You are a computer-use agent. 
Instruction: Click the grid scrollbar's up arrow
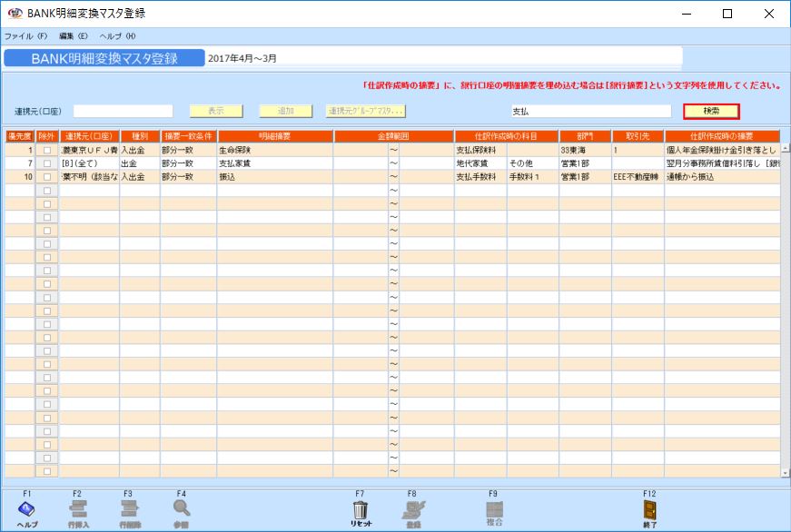(x=786, y=148)
